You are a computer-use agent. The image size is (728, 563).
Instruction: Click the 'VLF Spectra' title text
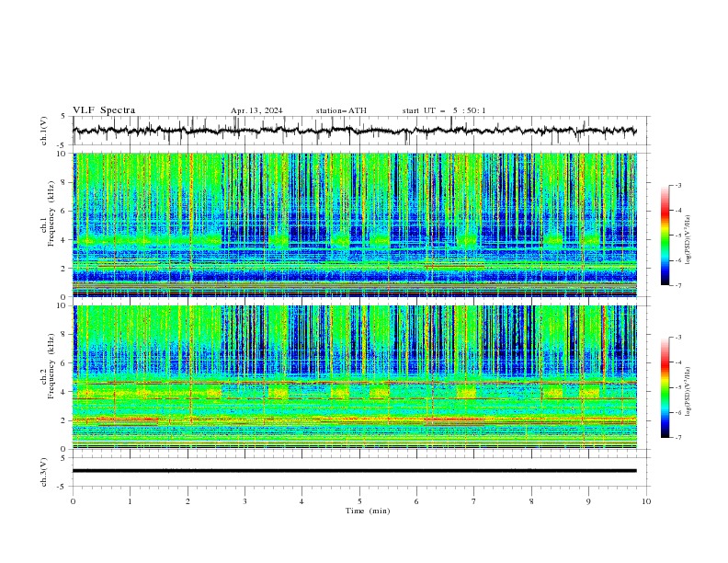click(x=104, y=110)
